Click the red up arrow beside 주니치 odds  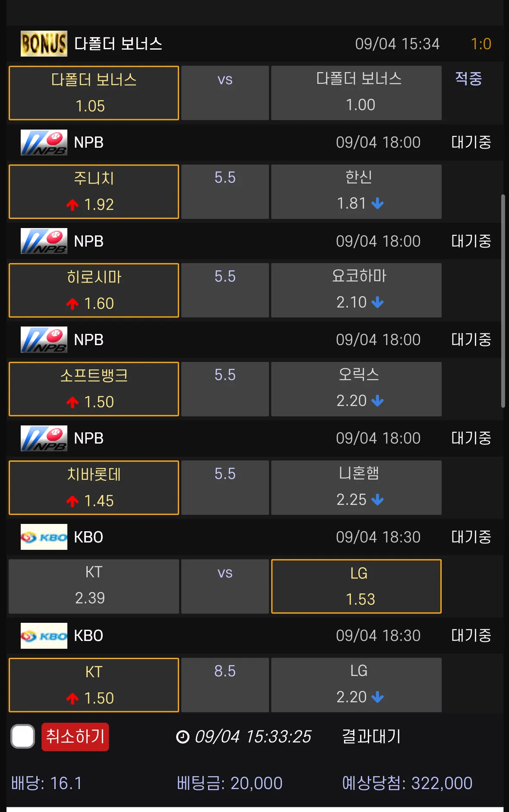coord(73,205)
